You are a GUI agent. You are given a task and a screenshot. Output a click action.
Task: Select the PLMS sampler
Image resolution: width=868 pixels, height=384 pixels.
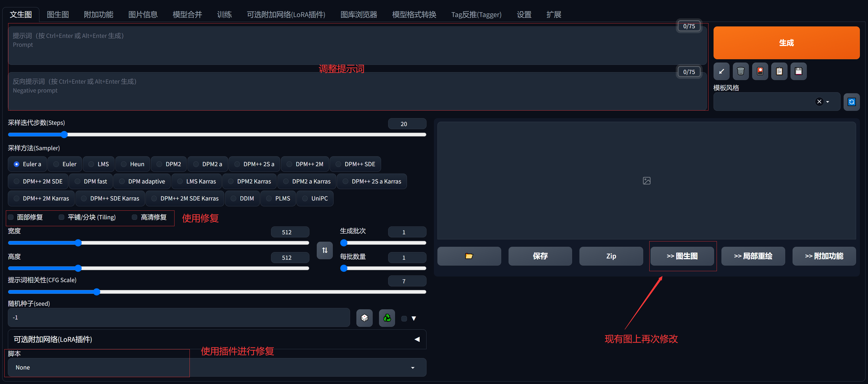pyautogui.click(x=278, y=198)
